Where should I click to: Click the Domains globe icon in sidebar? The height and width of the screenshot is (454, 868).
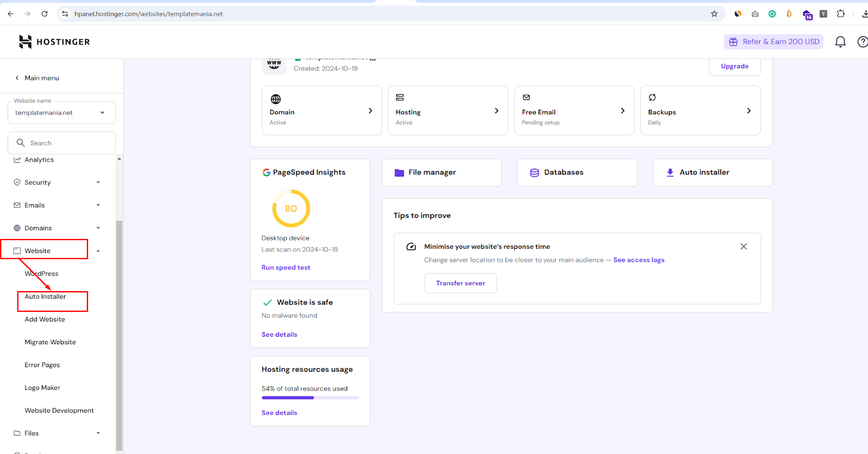pyautogui.click(x=17, y=228)
